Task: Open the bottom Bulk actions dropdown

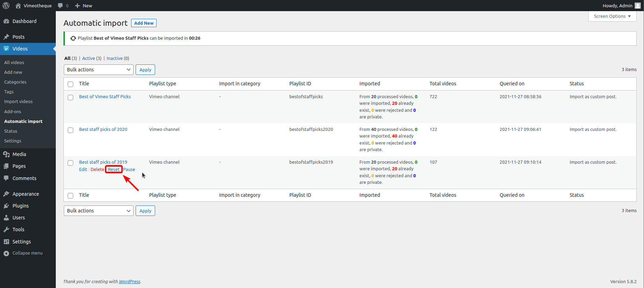Action: [x=99, y=211]
